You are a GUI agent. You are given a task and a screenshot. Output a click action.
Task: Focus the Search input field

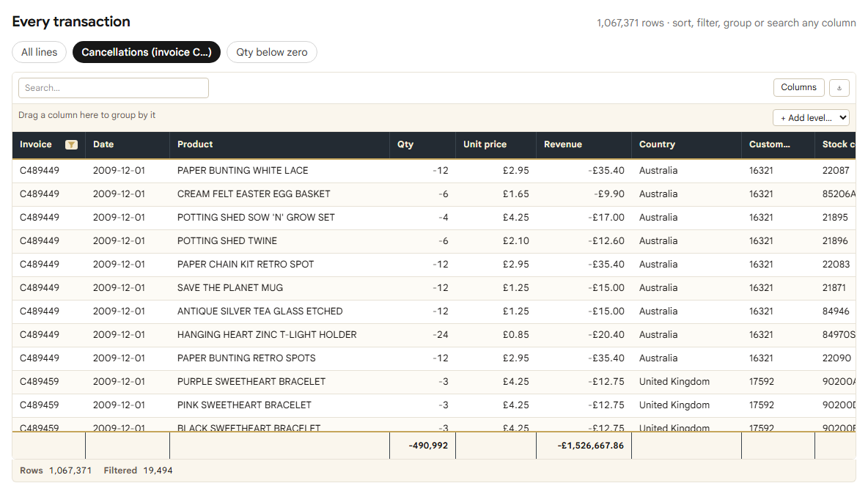coord(114,88)
